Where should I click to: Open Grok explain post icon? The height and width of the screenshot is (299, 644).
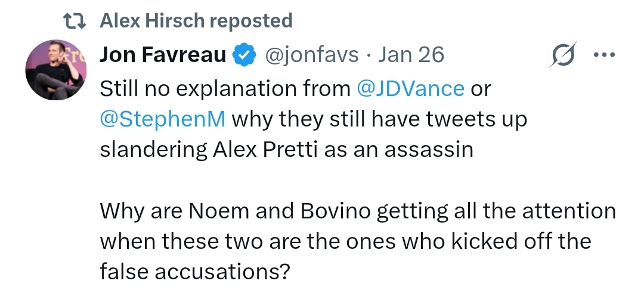(563, 54)
